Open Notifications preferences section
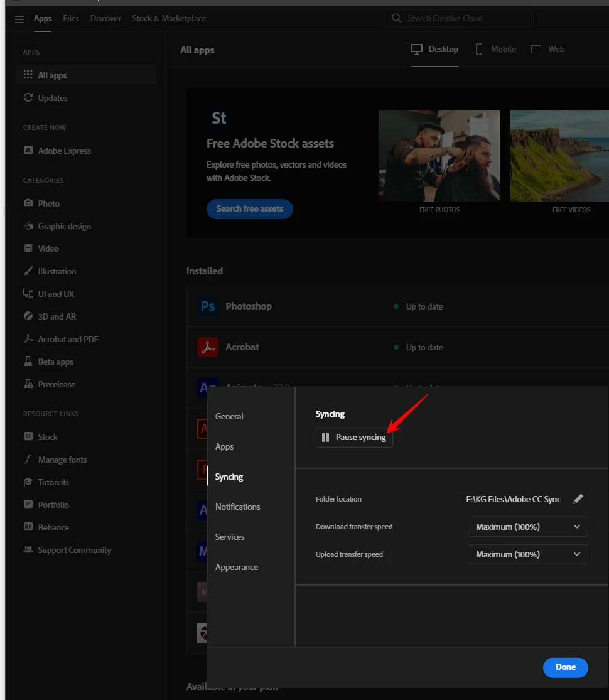The image size is (609, 700). 237,507
